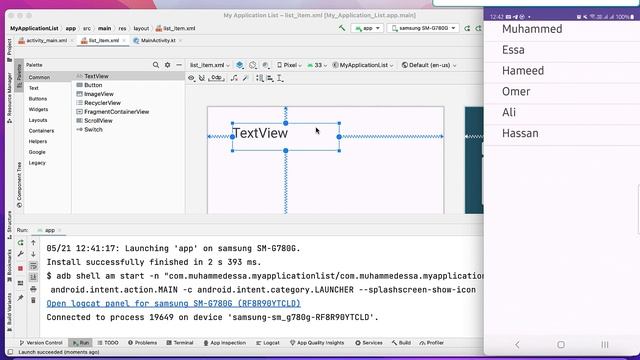Open the MyApplicationList theme dropdown

363,65
